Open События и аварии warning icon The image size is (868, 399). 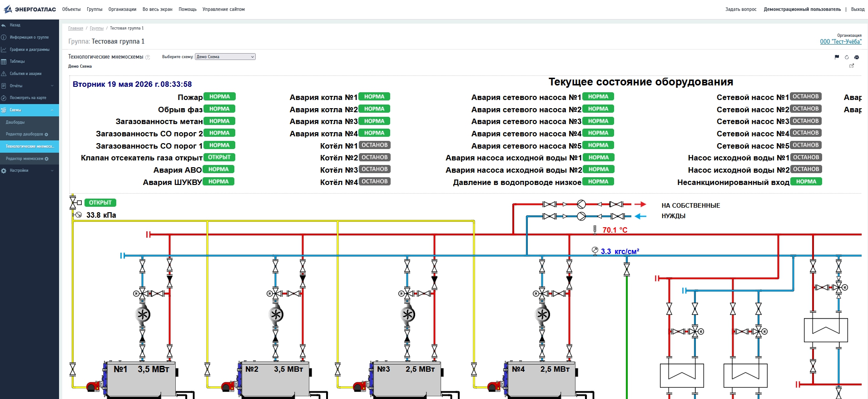pos(4,74)
